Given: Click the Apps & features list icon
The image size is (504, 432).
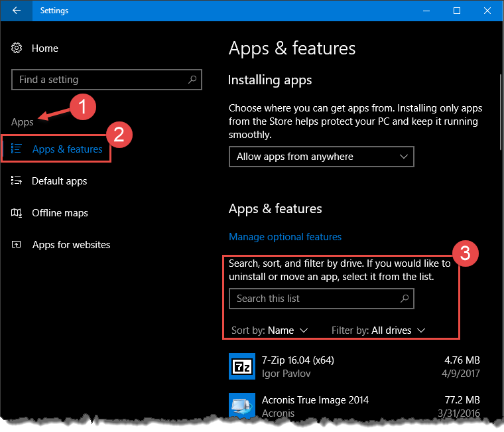Looking at the screenshot, I should [x=16, y=149].
